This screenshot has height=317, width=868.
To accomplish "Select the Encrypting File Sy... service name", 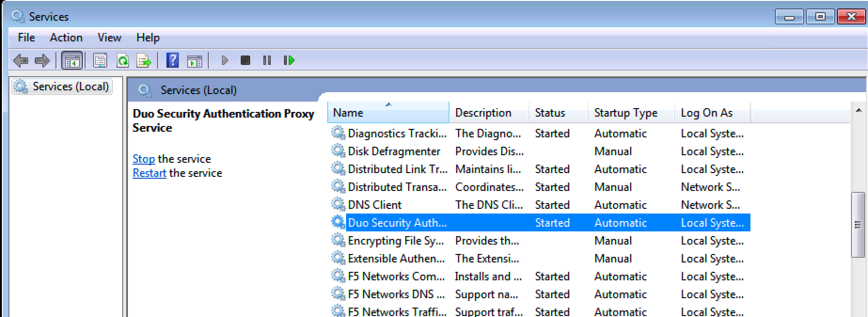I will [396, 241].
